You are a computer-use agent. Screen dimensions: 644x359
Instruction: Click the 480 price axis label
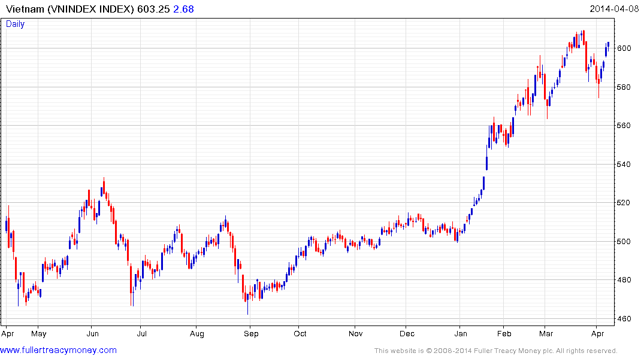point(624,280)
